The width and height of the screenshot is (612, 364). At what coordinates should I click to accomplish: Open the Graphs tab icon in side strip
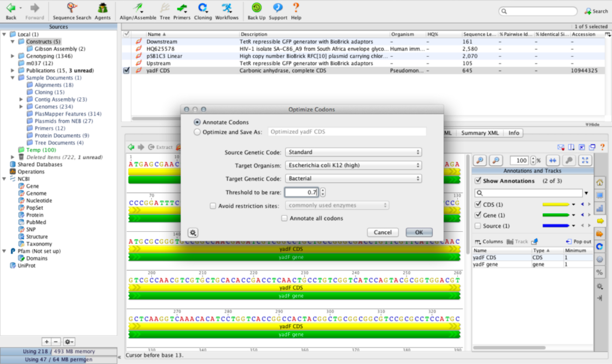tap(599, 208)
